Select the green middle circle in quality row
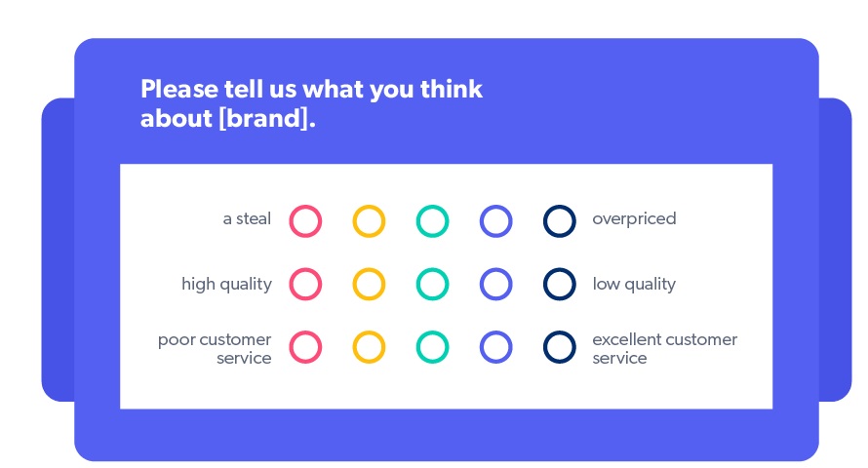 pos(432,285)
